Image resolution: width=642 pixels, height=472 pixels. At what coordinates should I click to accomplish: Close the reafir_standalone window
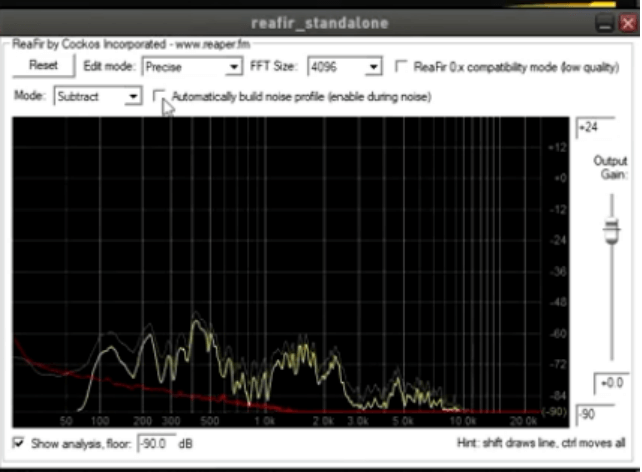(x=628, y=23)
